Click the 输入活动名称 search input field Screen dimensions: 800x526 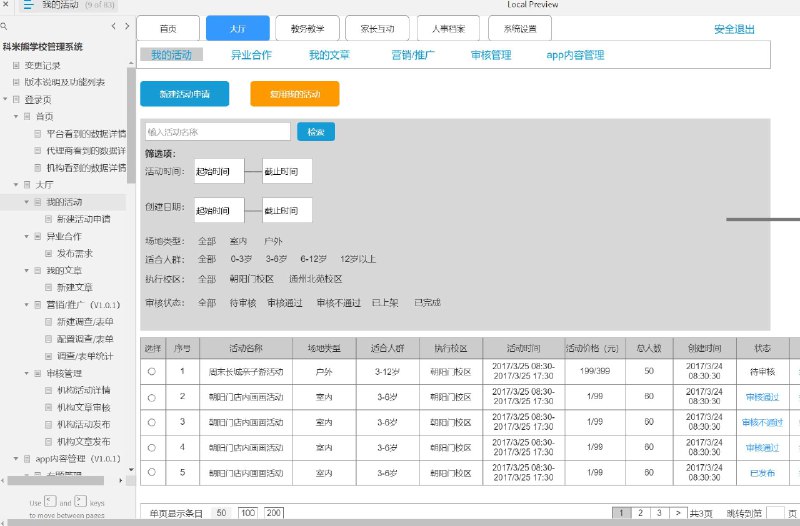click(218, 132)
